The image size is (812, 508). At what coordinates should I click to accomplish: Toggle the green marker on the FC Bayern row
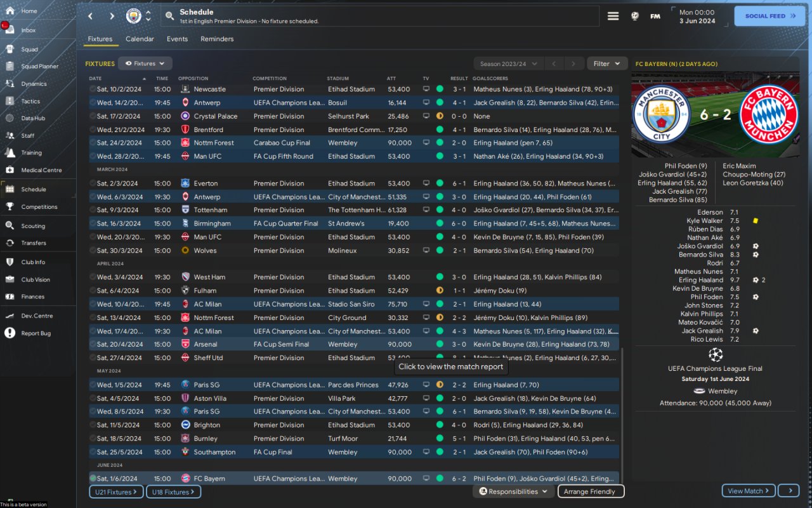click(93, 479)
